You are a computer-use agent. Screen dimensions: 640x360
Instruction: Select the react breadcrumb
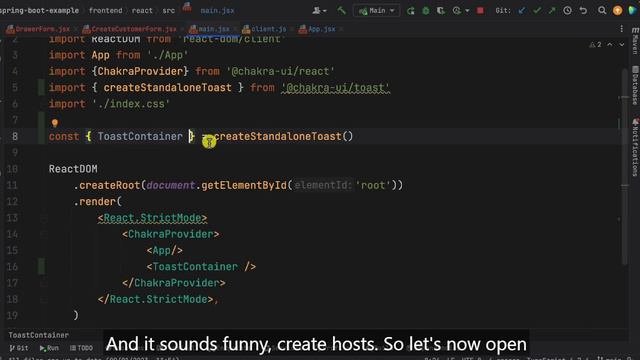[x=142, y=11]
